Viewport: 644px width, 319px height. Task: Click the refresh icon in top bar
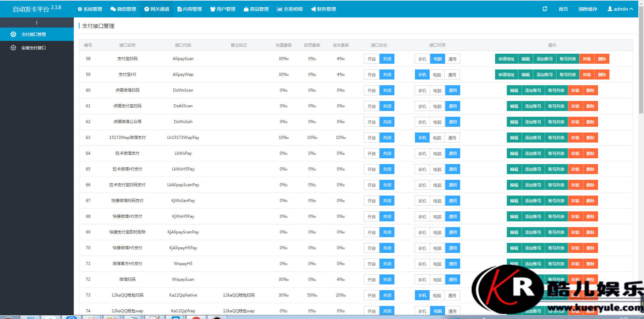(545, 9)
